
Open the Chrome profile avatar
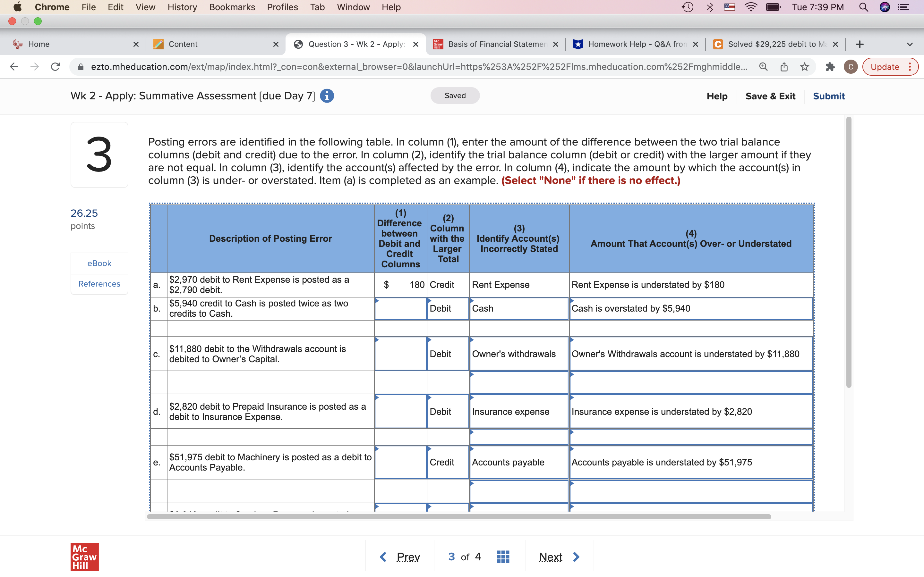tap(851, 66)
